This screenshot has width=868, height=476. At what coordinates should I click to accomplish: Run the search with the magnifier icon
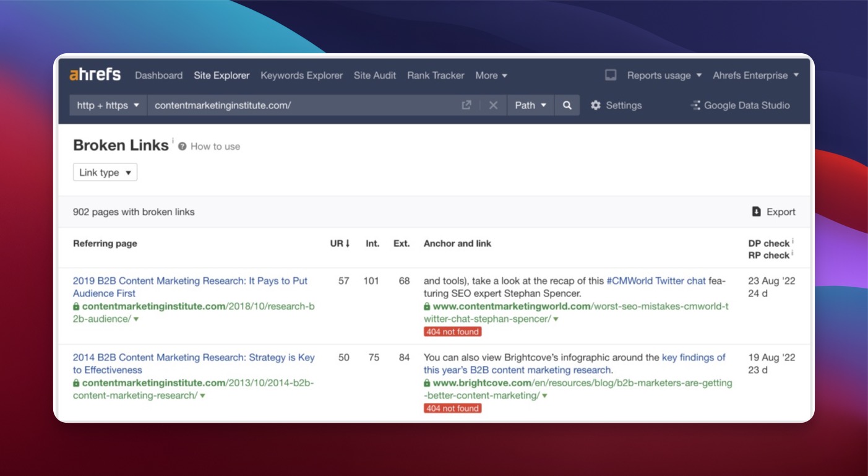click(x=567, y=105)
